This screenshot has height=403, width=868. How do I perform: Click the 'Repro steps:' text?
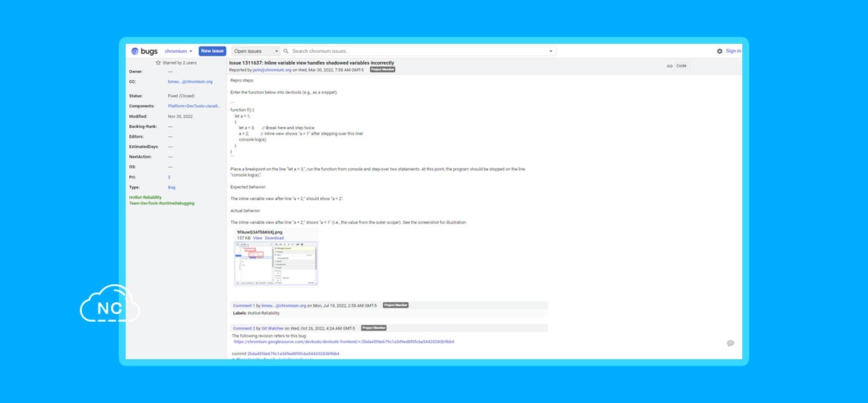tap(242, 81)
